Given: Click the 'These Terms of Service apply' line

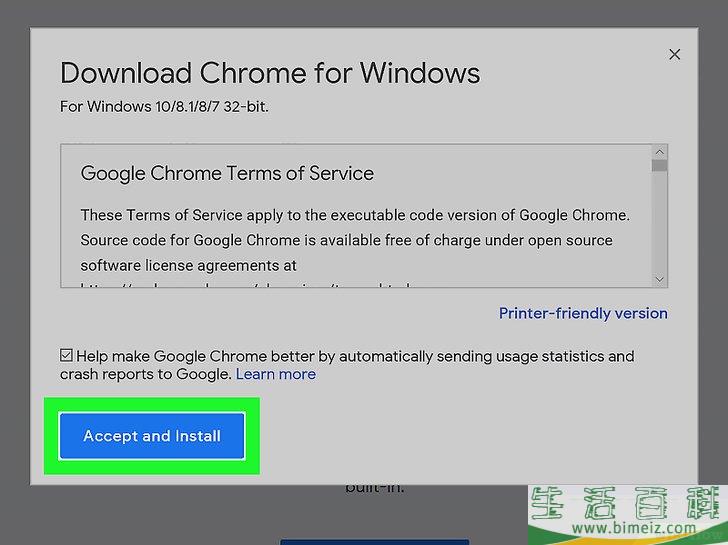Looking at the screenshot, I should pos(355,215).
